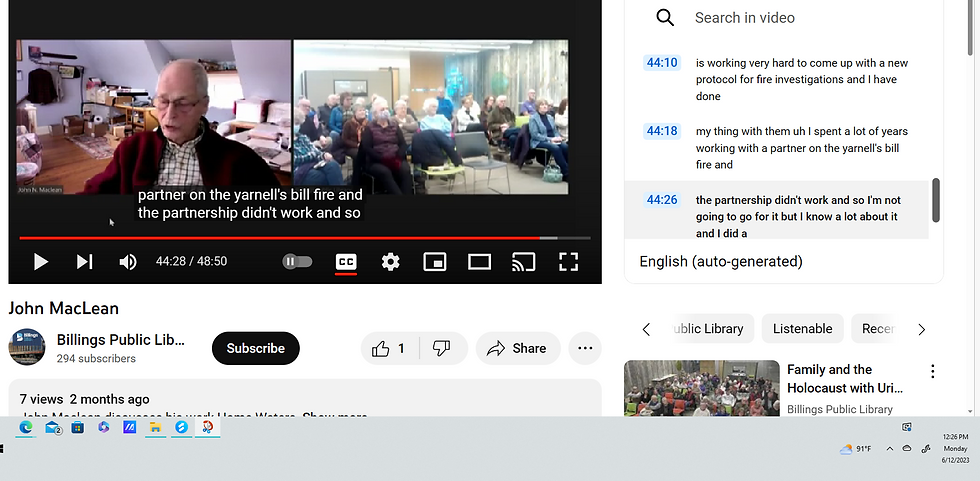Click the 44:28 / 48:50 time display
Screen dimensions: 980x481
pyautogui.click(x=191, y=261)
